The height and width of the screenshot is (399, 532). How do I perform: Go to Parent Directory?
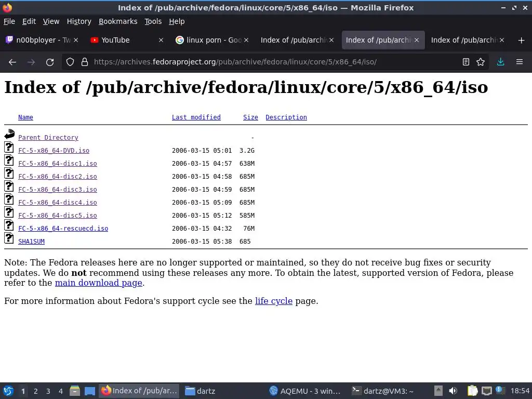(x=48, y=137)
